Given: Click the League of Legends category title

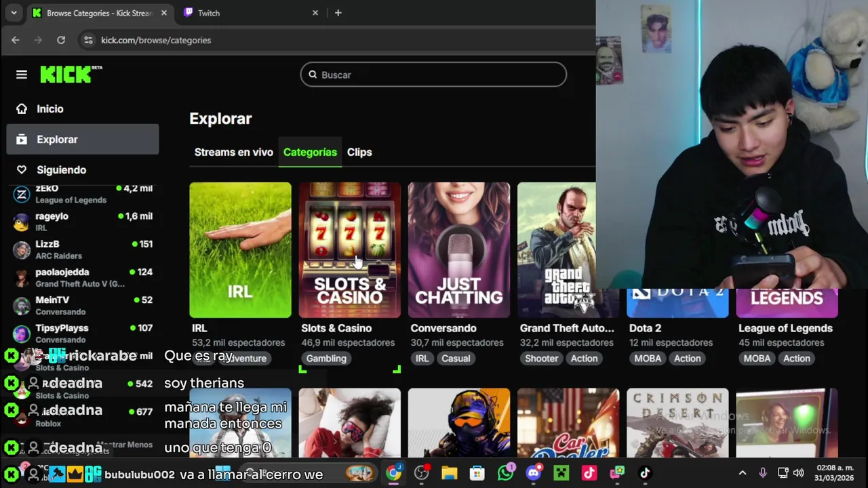Looking at the screenshot, I should (785, 328).
